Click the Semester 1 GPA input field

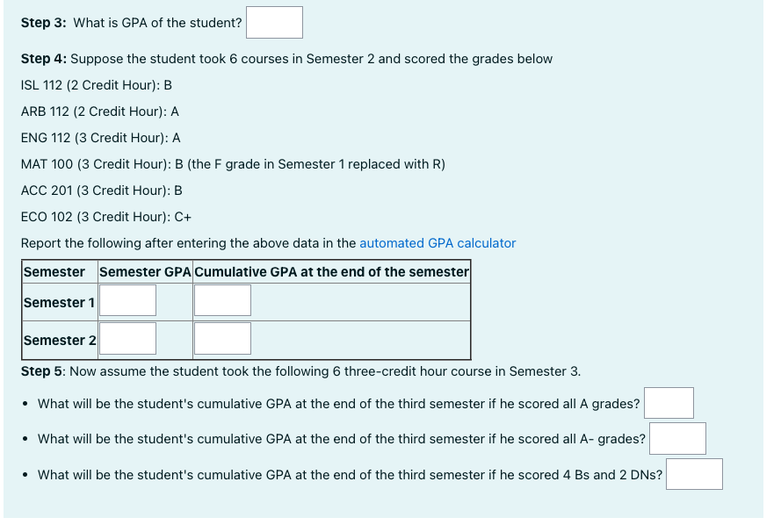(x=127, y=300)
